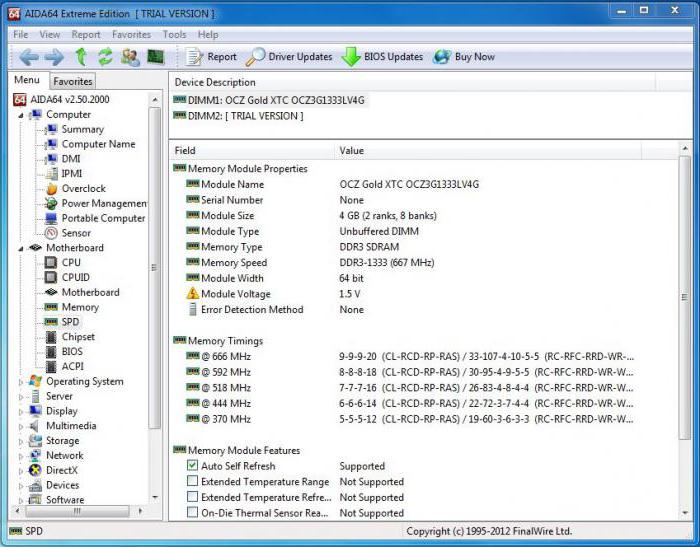Viewport: 700px width, 547px height.
Task: Open Driver Updates from the toolbar
Action: tap(289, 57)
